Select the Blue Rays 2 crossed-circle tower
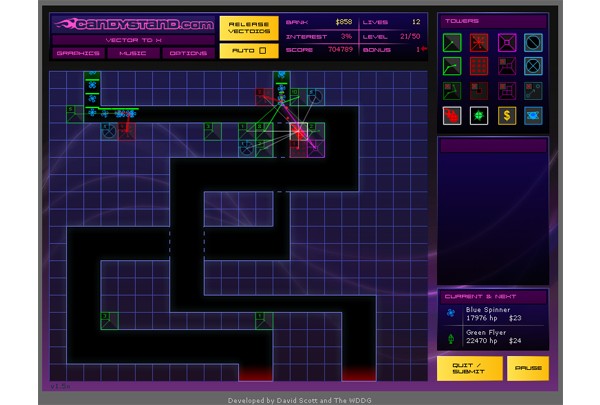This screenshot has width=600, height=405. point(533,66)
